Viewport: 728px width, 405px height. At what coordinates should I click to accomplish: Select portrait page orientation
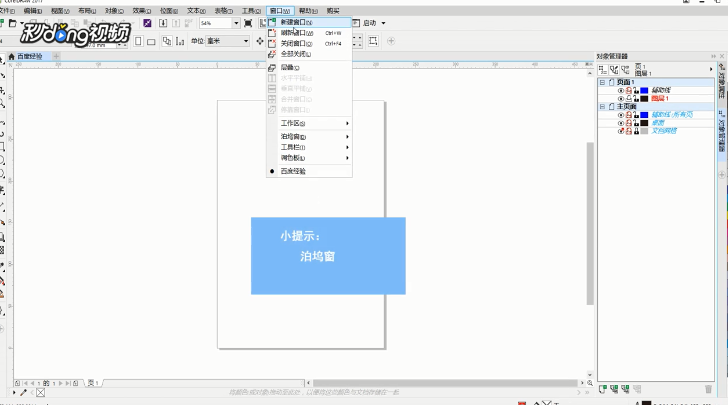tap(138, 41)
